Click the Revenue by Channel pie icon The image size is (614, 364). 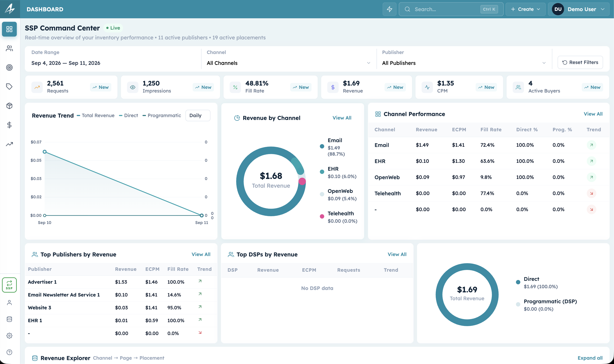pos(237,118)
